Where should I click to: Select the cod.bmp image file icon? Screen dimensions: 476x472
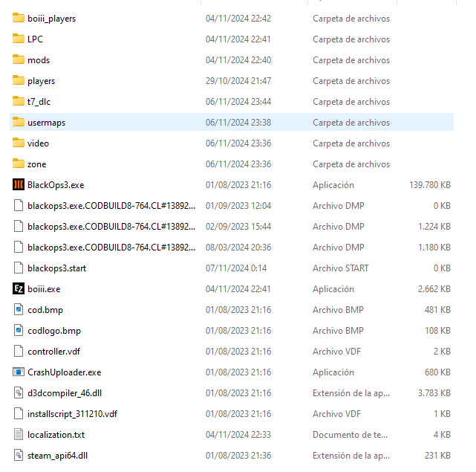19,310
